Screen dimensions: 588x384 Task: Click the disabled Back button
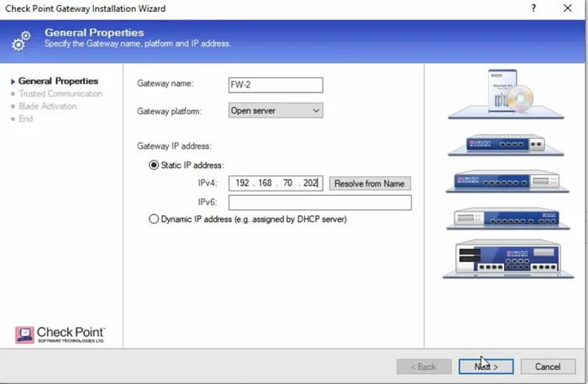pos(423,366)
